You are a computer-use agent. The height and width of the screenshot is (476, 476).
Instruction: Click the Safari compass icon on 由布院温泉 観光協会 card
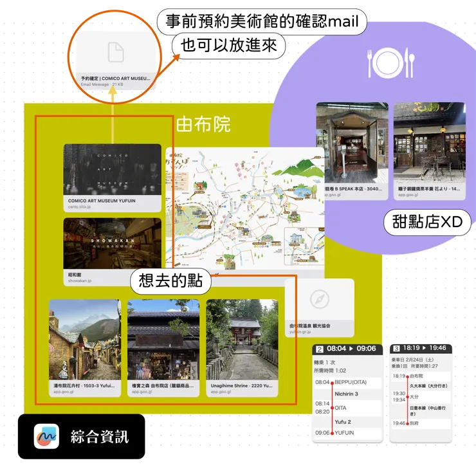click(x=320, y=299)
